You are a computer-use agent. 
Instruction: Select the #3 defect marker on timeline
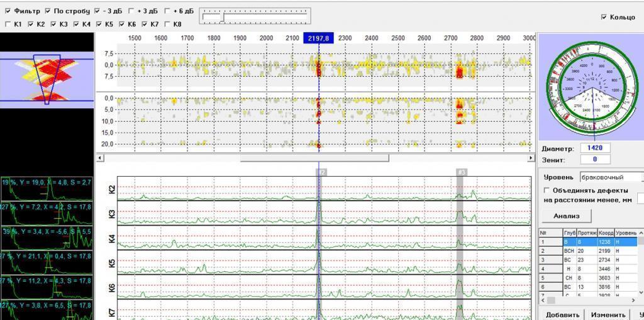461,172
